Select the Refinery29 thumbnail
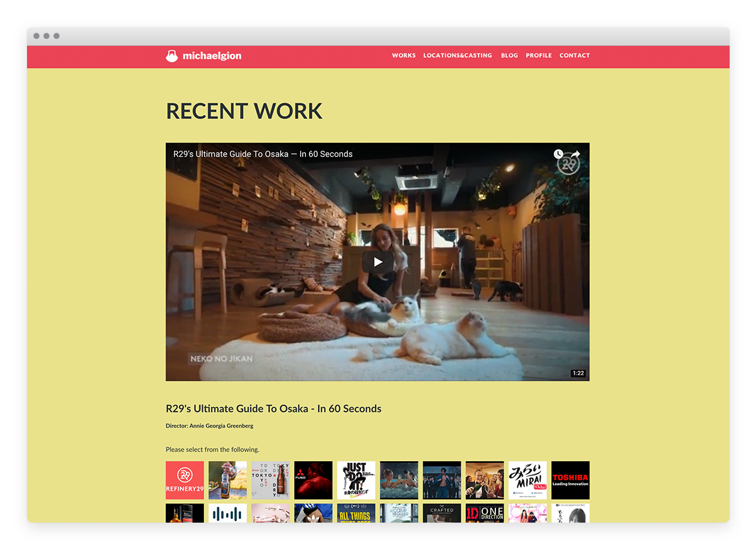Image resolution: width=756 pixels, height=549 pixels. [185, 480]
